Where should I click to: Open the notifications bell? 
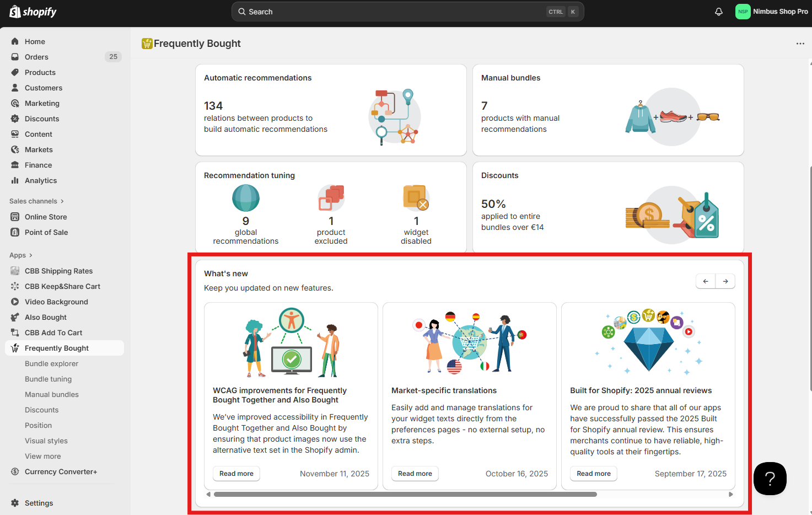coord(719,12)
